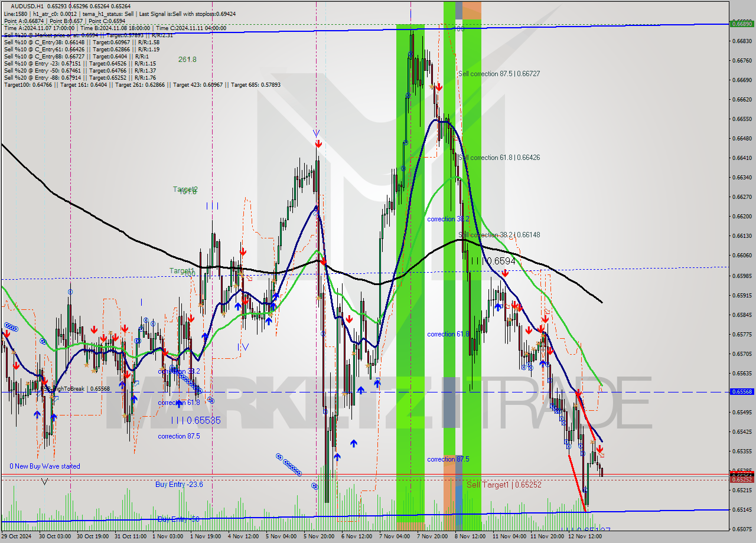Click the '29 Oct 2024' time axis label
756x543 pixels.
17,537
